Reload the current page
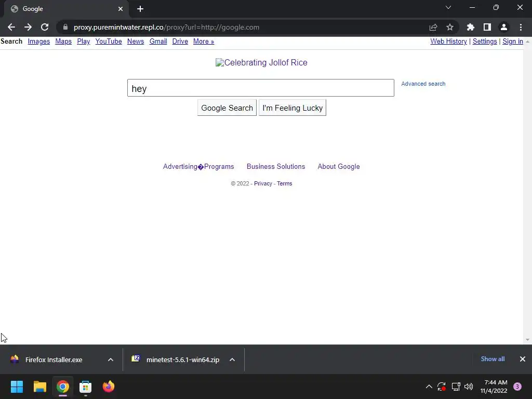The height and width of the screenshot is (399, 532). point(45,27)
